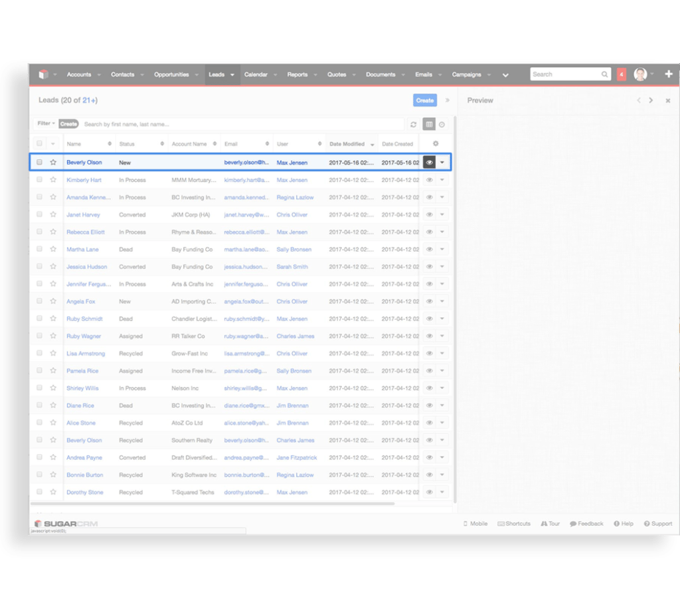This screenshot has width=680, height=616.
Task: Expand the more modules chevron in navbar
Action: click(505, 75)
